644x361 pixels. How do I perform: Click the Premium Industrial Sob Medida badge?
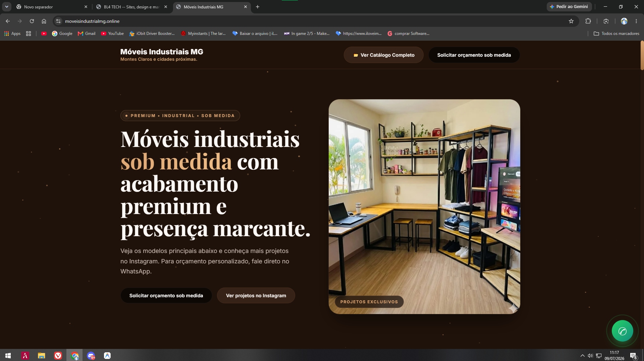[x=180, y=115]
